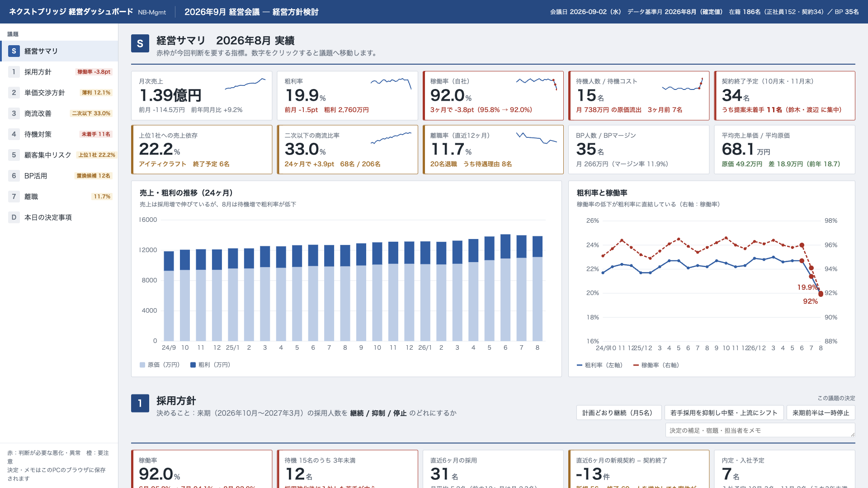Click the 離職率 11.7% summary card

(x=493, y=150)
